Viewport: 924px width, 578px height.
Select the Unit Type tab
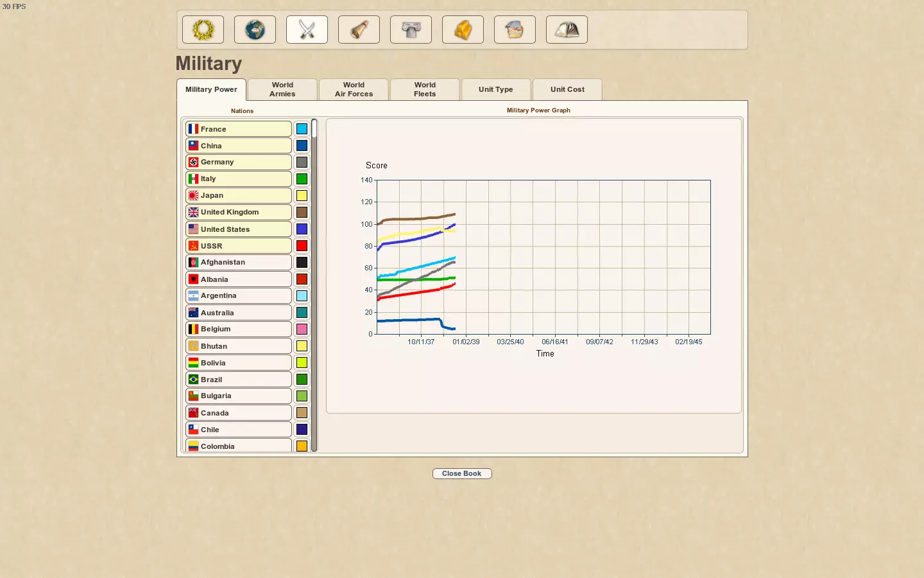[496, 89]
